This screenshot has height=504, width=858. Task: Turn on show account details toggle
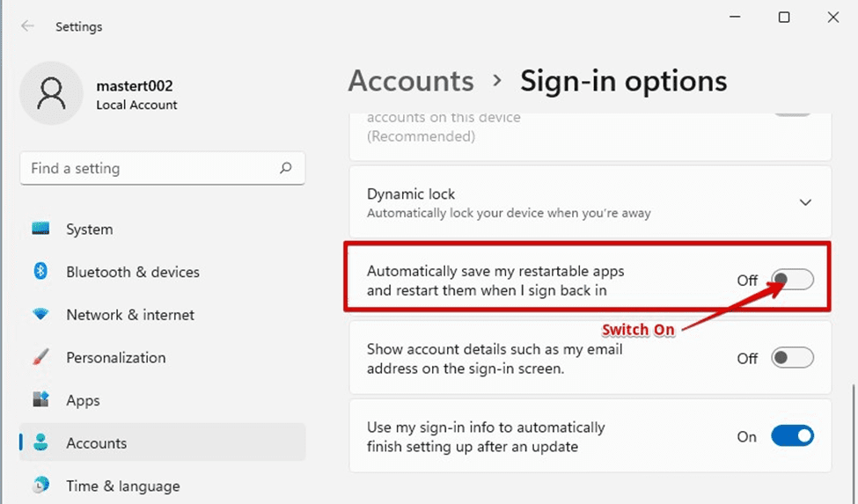pos(792,358)
